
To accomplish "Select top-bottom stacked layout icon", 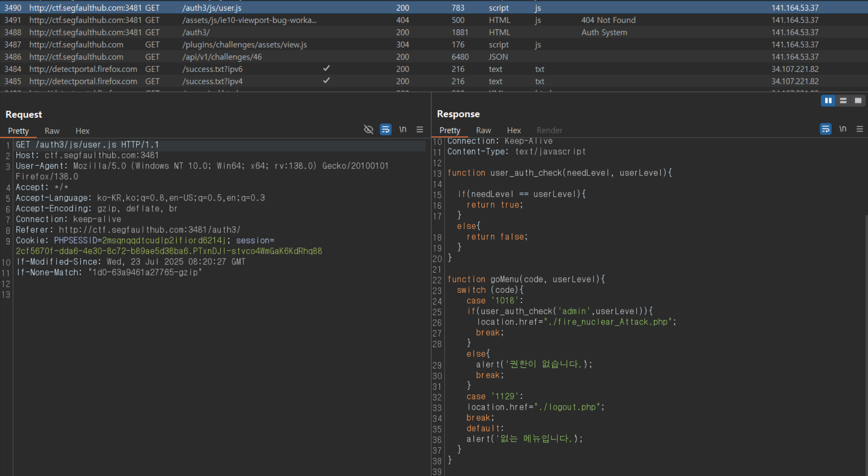I will tap(843, 100).
